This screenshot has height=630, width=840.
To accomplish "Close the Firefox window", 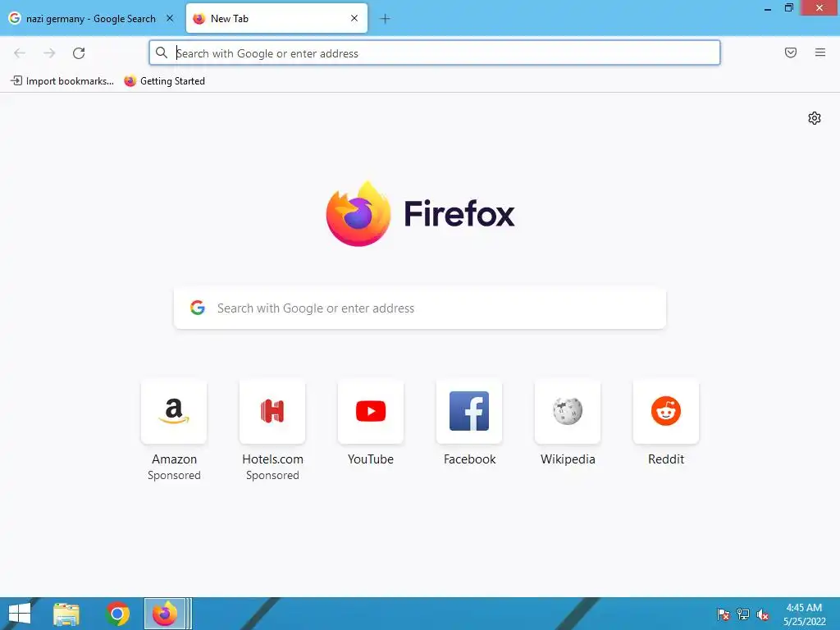I will [x=819, y=8].
